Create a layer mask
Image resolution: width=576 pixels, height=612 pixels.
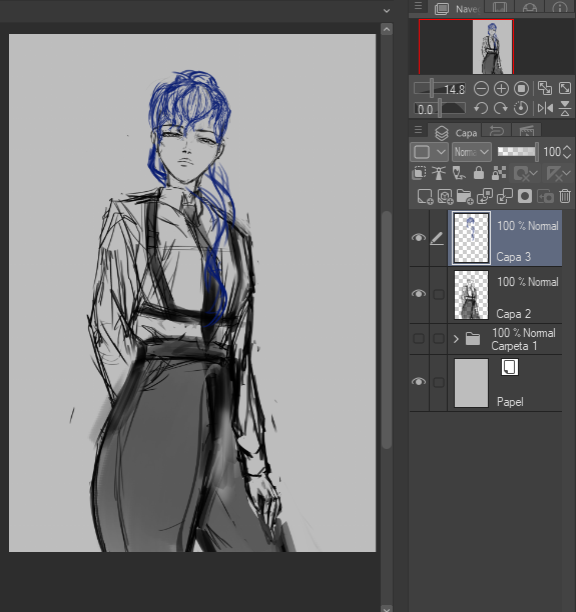(525, 196)
